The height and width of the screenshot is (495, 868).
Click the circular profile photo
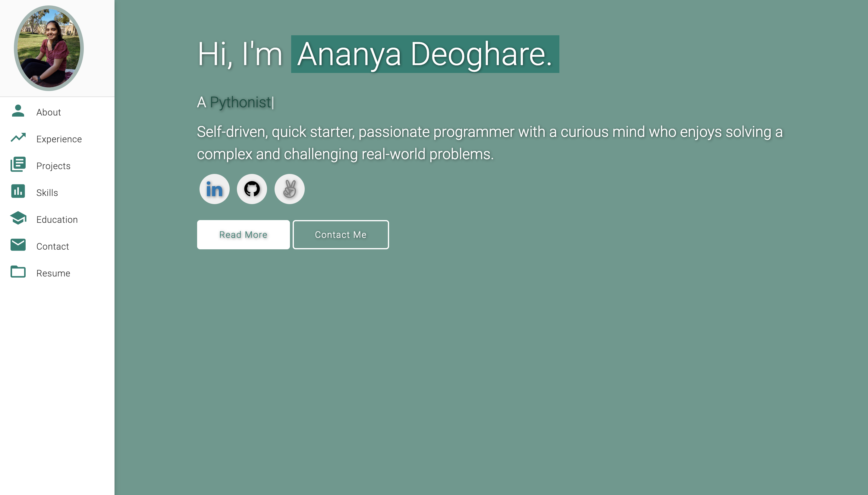49,48
